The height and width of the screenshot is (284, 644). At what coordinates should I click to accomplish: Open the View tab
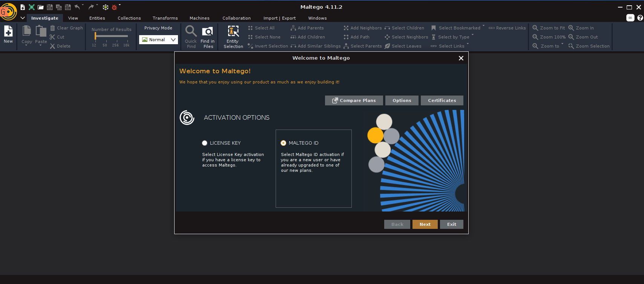pyautogui.click(x=73, y=18)
